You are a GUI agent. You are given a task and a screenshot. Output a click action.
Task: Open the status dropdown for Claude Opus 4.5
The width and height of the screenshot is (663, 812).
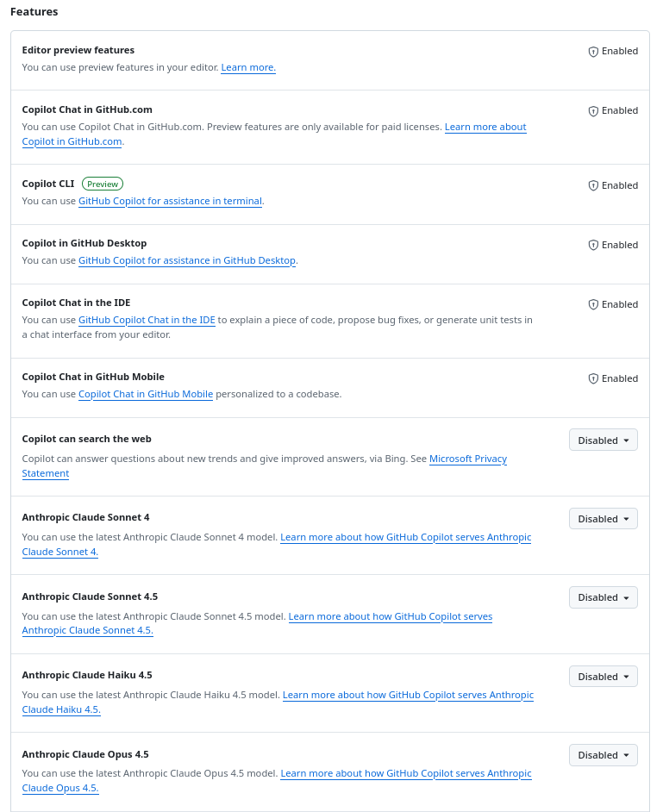(603, 754)
